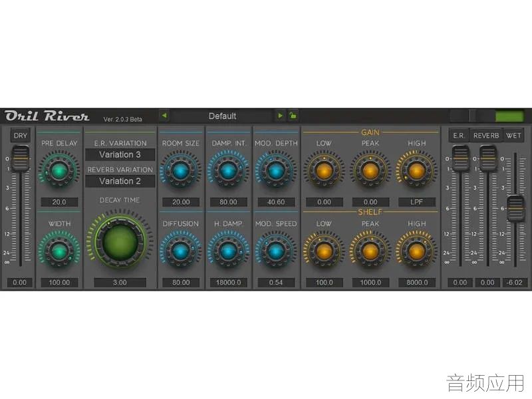
Task: Open the E.R. Variation selector showing Variation 3
Action: click(x=120, y=155)
